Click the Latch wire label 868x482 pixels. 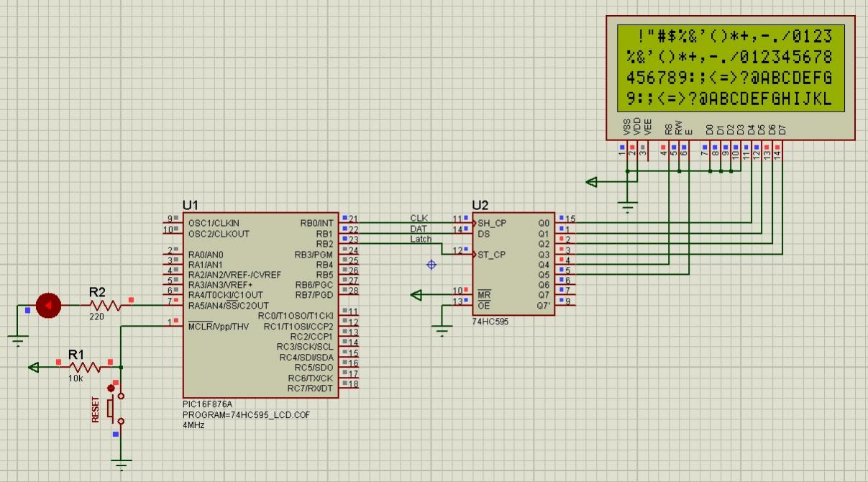tap(421, 239)
